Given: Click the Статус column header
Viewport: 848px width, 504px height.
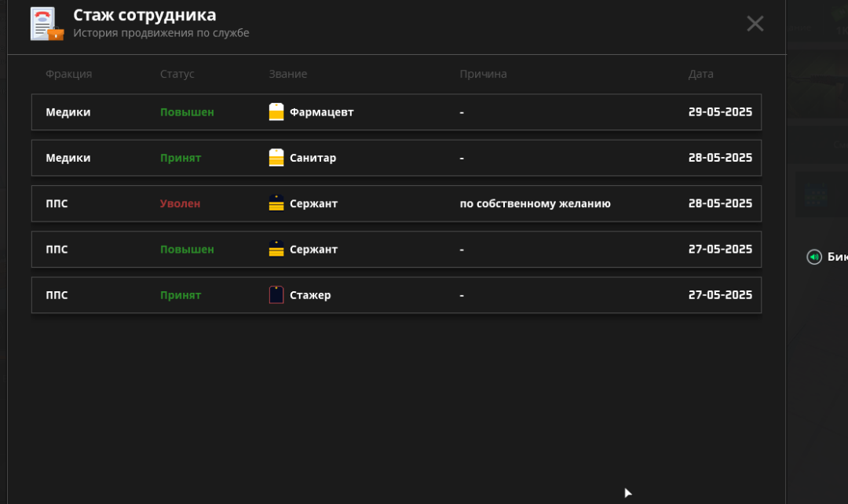Looking at the screenshot, I should [x=177, y=74].
